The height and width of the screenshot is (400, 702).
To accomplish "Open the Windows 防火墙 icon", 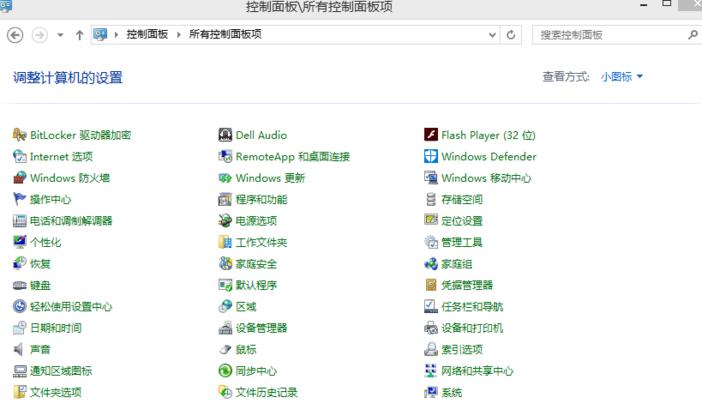I will pos(19,178).
